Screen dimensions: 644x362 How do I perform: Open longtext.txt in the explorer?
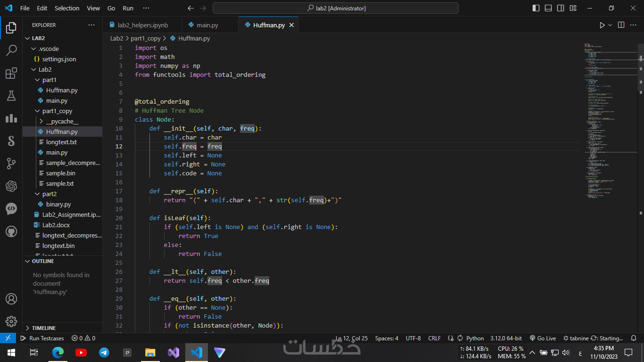point(61,142)
